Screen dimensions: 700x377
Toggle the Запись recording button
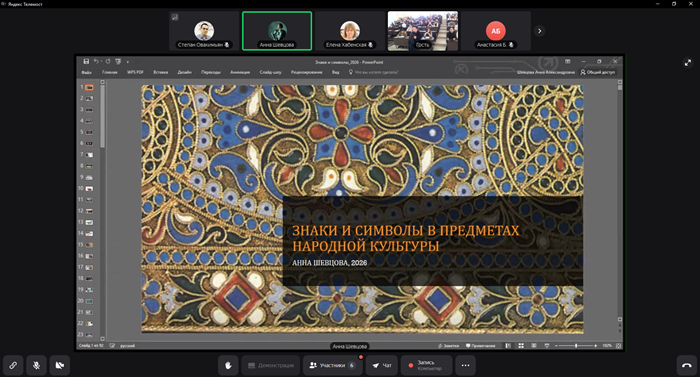[426, 365]
